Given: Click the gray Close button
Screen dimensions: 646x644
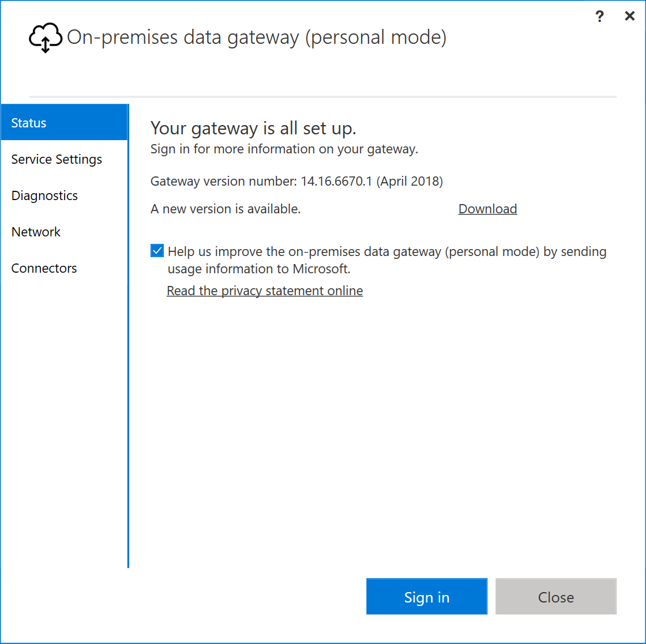Looking at the screenshot, I should click(556, 596).
